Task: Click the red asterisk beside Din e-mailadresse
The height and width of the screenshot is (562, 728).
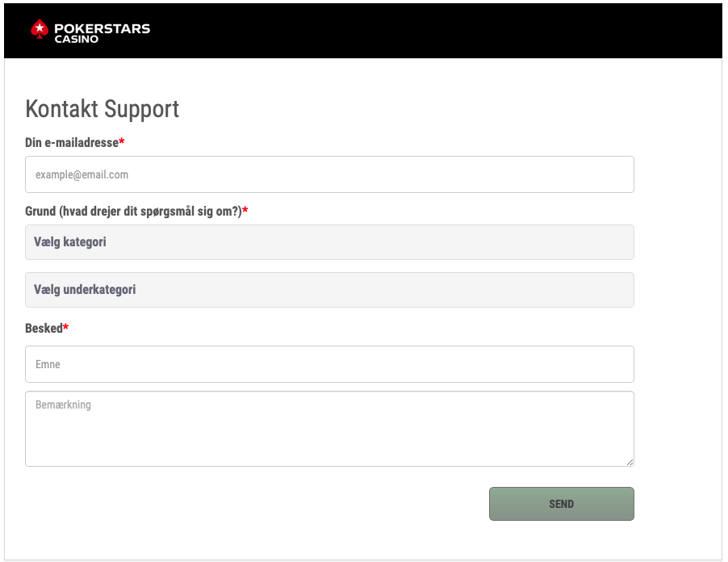Action: click(x=122, y=142)
